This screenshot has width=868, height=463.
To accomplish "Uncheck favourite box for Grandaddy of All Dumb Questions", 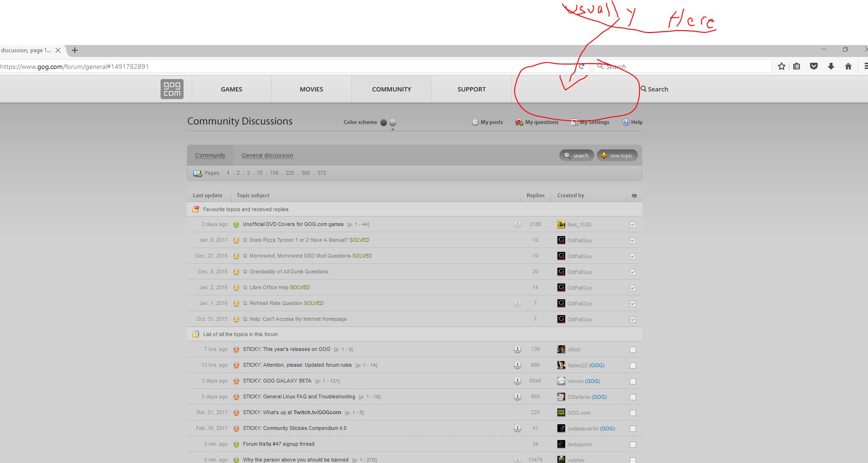I will pos(633,272).
